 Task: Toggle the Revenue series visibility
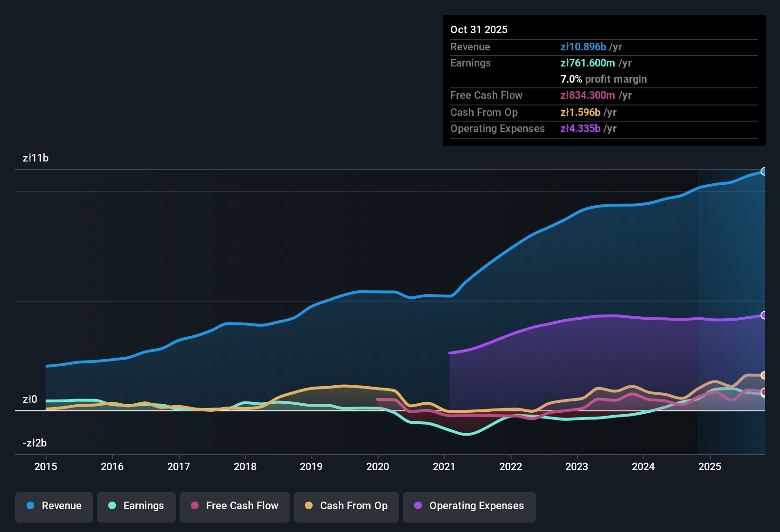pyautogui.click(x=54, y=506)
